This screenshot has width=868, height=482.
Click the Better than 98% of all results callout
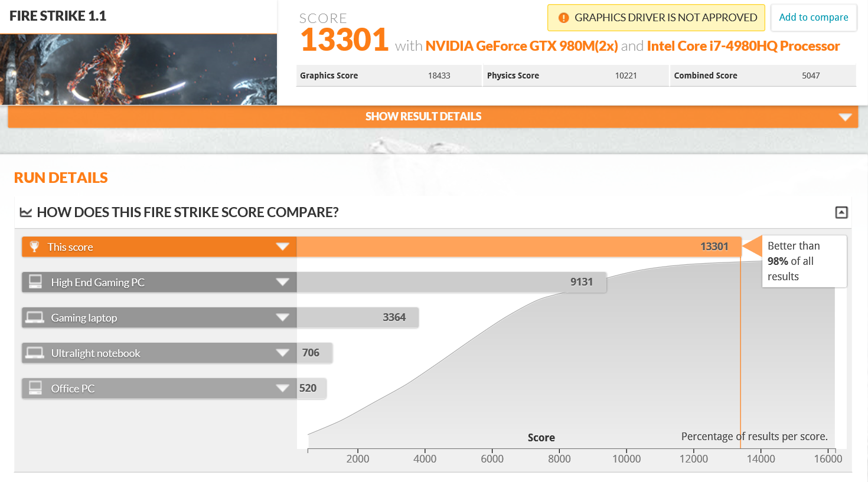tap(804, 261)
